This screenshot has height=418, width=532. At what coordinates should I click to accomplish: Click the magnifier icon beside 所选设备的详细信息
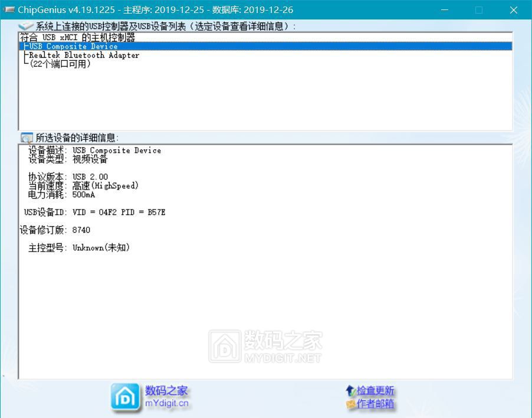[x=27, y=137]
